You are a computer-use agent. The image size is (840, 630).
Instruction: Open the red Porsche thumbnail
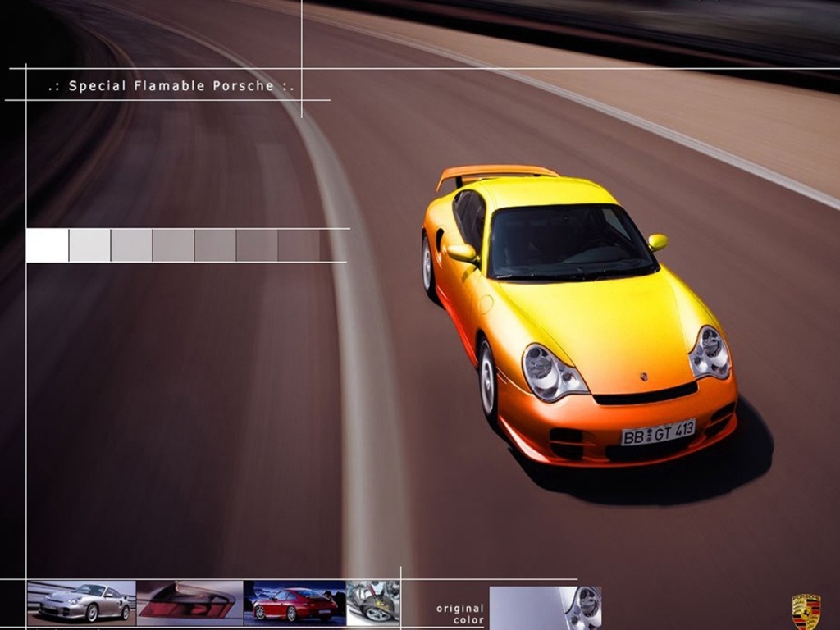coord(294,603)
